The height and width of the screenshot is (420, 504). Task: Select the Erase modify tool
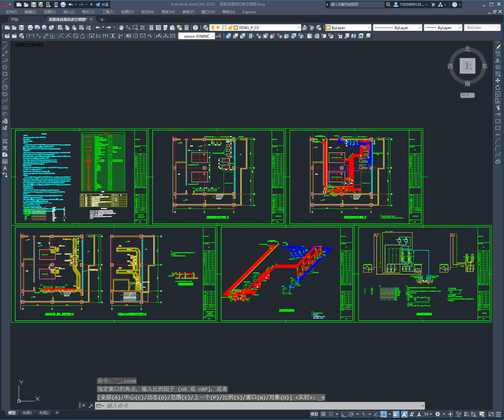click(498, 47)
